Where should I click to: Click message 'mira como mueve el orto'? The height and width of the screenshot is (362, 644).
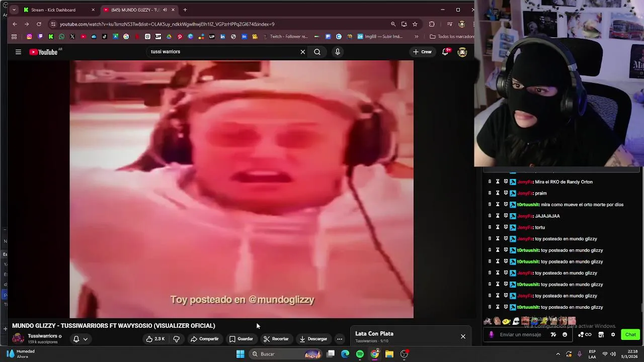click(582, 205)
